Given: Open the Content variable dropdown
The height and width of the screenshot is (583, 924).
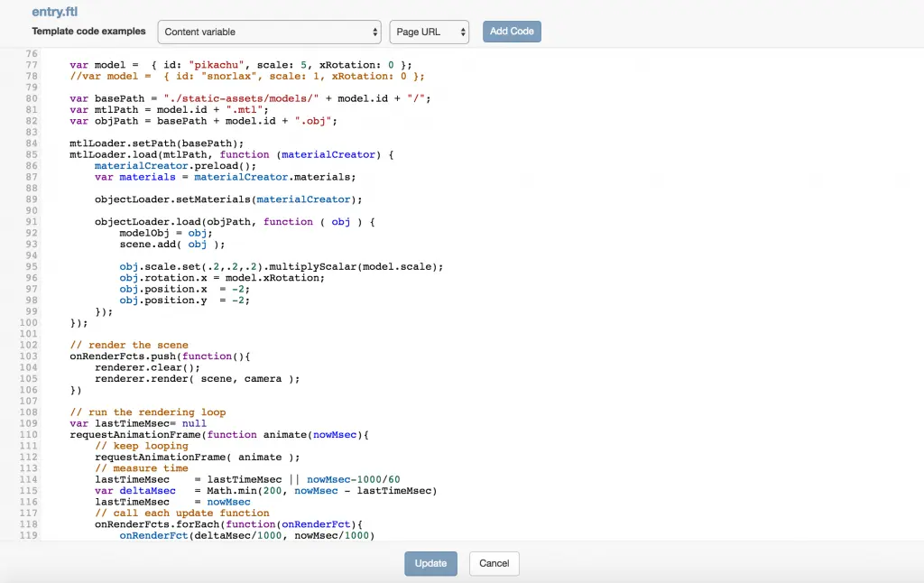Looking at the screenshot, I should point(269,32).
